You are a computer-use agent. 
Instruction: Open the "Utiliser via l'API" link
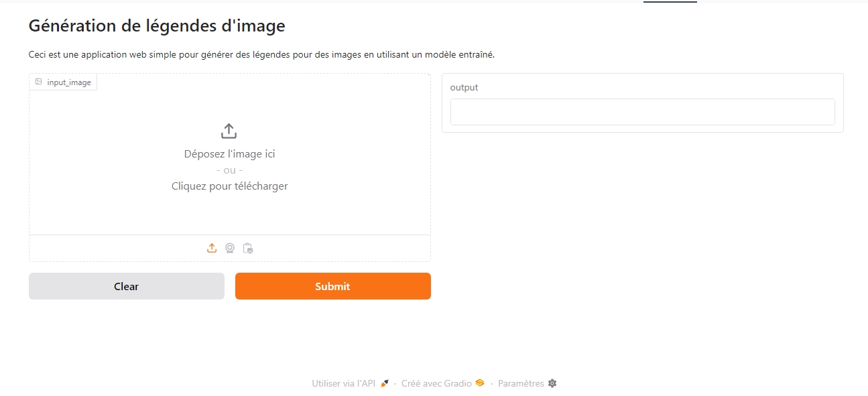click(x=344, y=383)
